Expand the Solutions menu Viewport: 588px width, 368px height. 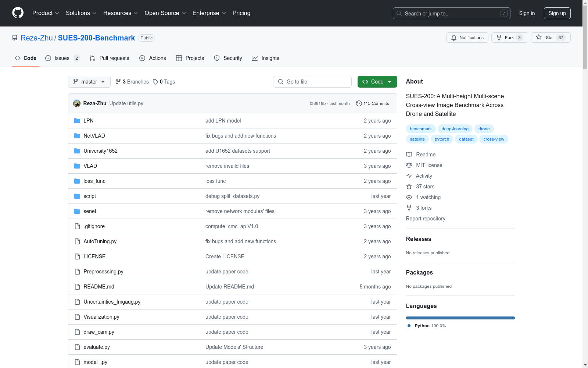81,13
